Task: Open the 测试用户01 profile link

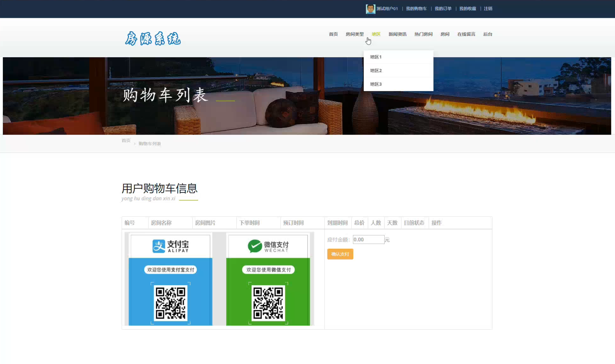Action: (x=387, y=9)
